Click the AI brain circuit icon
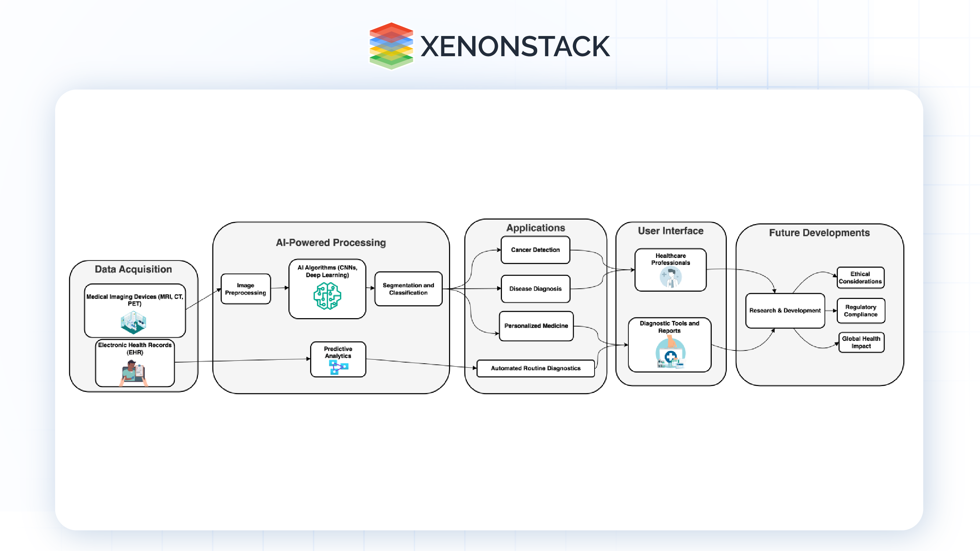980x551 pixels. 327,296
